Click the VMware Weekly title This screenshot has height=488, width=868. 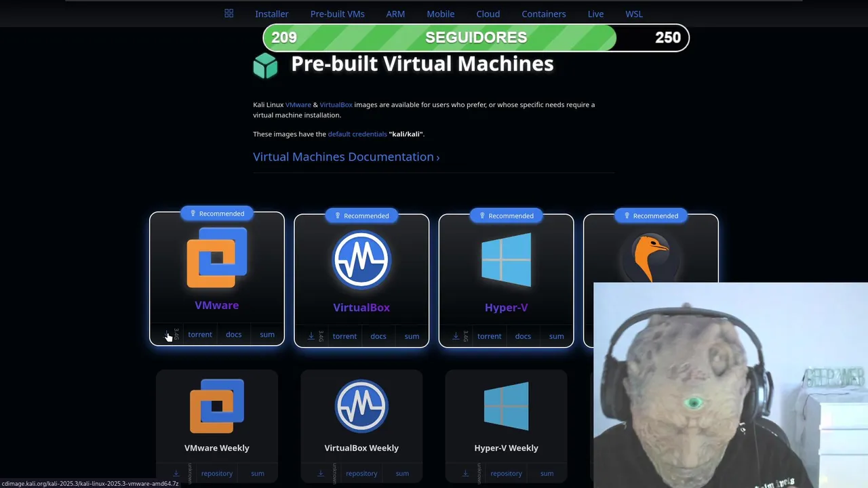(217, 448)
